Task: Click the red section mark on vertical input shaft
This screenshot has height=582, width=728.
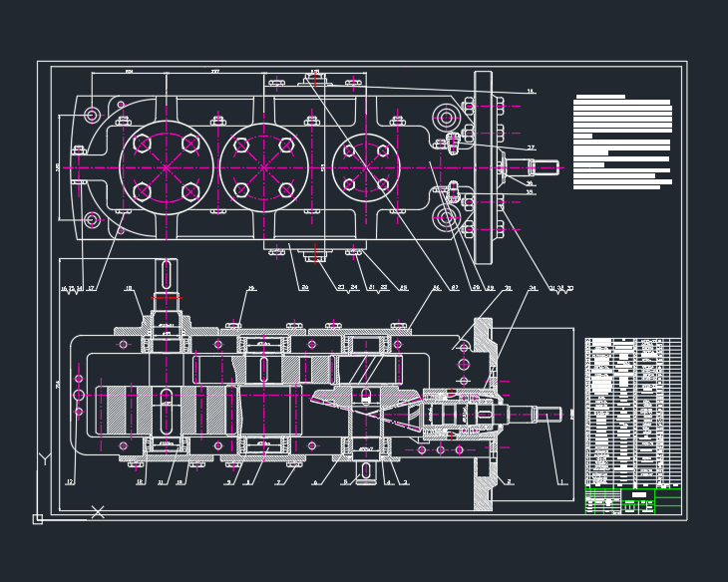Action: [x=167, y=298]
